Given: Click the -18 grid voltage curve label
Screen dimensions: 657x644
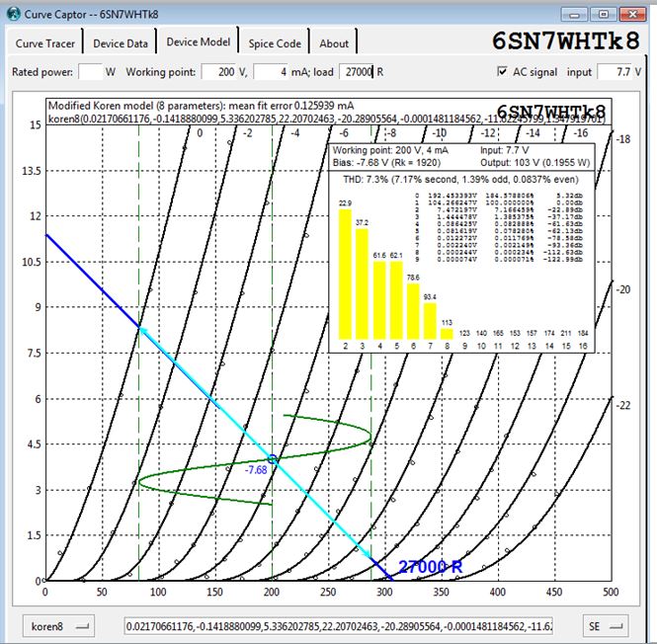Looking at the screenshot, I should point(623,139).
